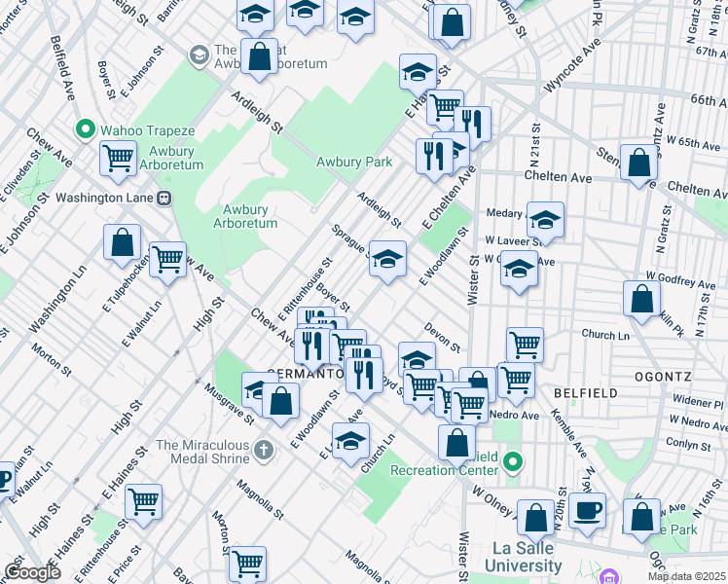This screenshot has height=584, width=728.
Task: Click the Wister St label near Devon St
Action: (473, 280)
